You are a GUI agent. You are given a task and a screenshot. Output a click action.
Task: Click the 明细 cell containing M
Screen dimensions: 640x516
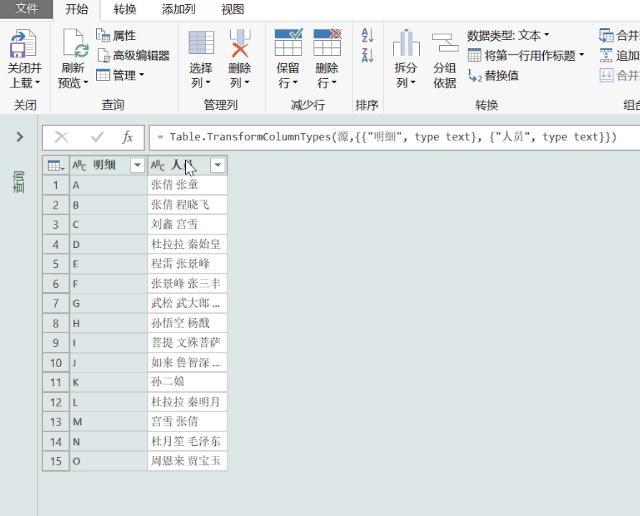tap(108, 422)
